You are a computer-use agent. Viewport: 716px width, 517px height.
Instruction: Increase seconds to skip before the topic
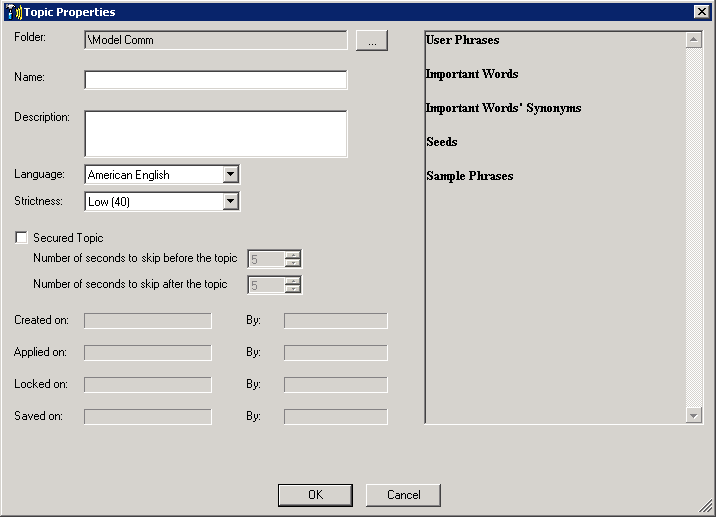tap(293, 255)
